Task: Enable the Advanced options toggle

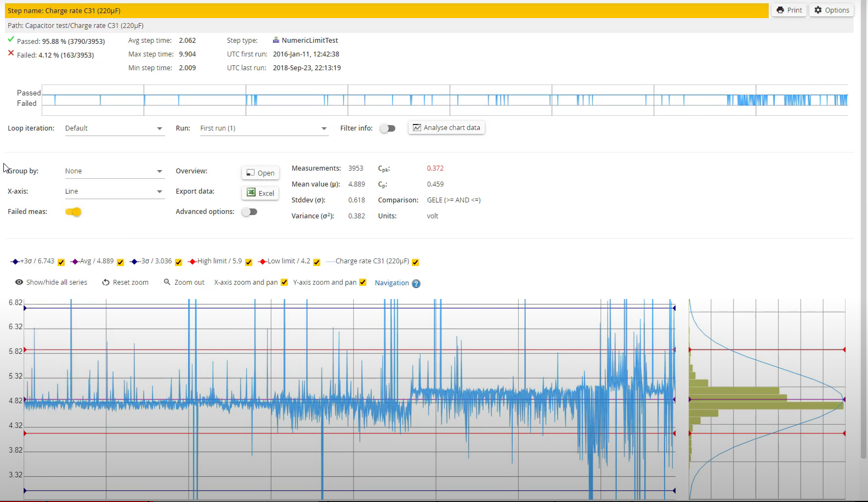Action: click(x=249, y=212)
